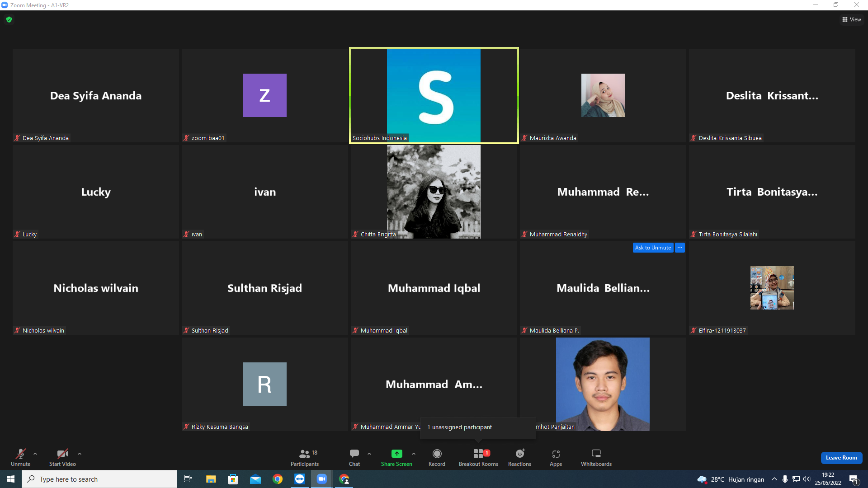Screen dimensions: 868x488
Task: Click the 1 unassigned participant tooltip
Action: [478, 427]
